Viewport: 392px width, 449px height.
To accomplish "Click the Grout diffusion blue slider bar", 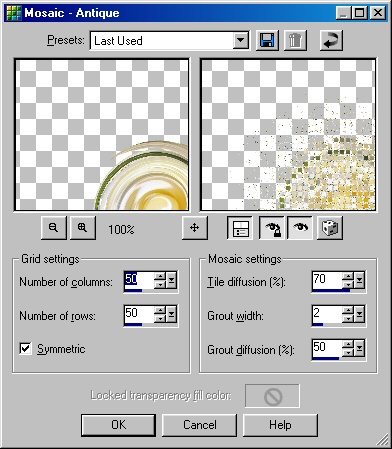I will click(x=326, y=359).
